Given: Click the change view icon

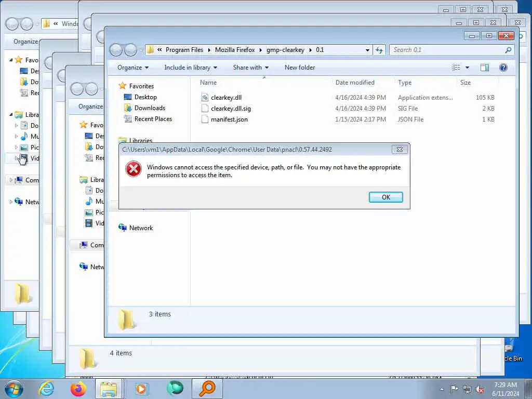Looking at the screenshot, I should coord(456,68).
